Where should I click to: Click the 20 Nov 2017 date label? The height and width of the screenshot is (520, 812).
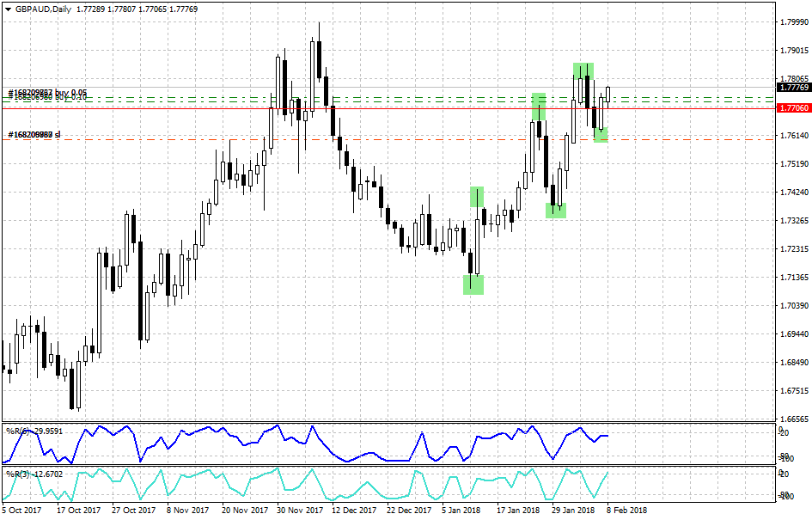(244, 511)
